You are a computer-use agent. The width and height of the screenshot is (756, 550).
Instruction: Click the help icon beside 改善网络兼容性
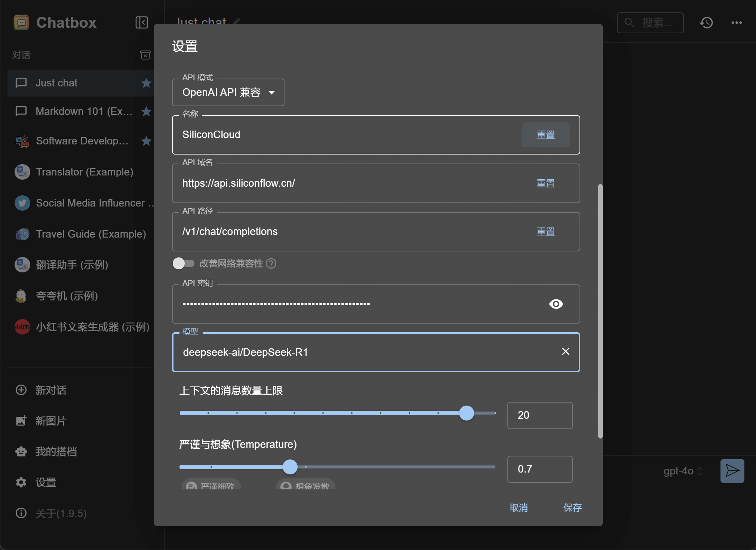[271, 264]
